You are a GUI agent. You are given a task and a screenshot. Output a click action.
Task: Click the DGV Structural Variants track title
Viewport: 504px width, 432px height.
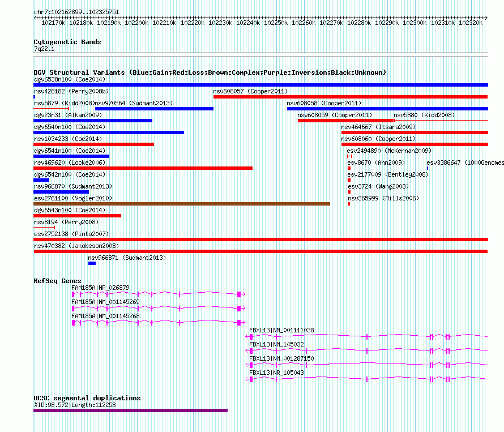[x=210, y=72]
